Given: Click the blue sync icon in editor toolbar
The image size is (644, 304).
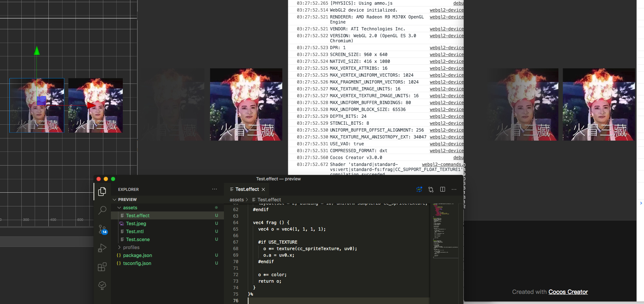Looking at the screenshot, I should [x=419, y=189].
